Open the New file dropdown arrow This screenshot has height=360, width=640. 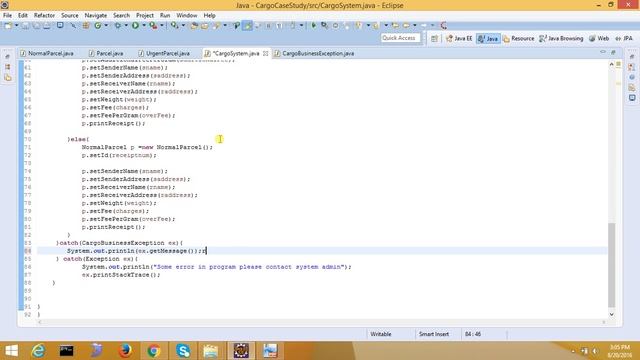point(17,25)
